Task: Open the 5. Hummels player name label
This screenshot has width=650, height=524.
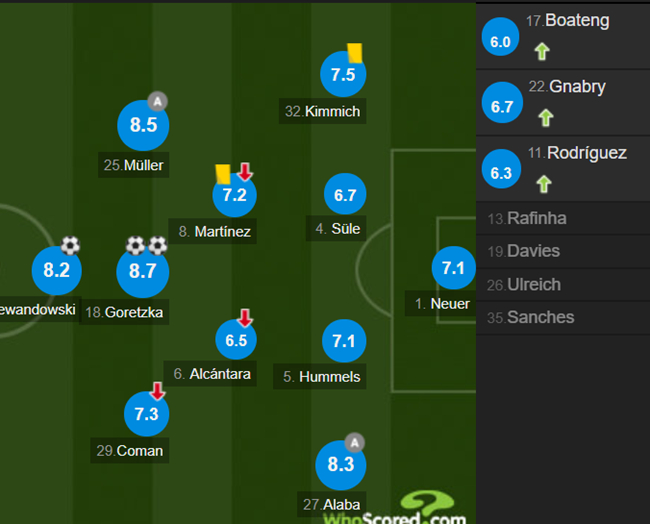Action: 320,376
